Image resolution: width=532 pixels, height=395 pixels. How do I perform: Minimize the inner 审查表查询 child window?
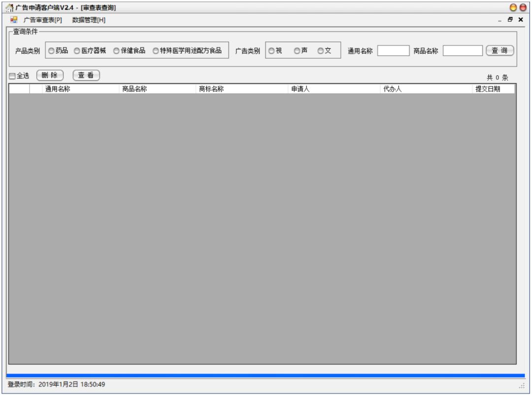pyautogui.click(x=499, y=20)
